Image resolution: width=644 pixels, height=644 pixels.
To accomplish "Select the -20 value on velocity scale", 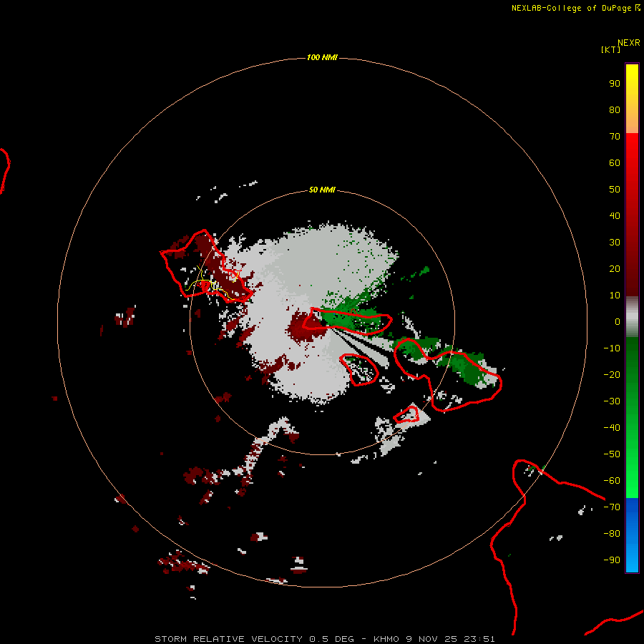I will [612, 375].
